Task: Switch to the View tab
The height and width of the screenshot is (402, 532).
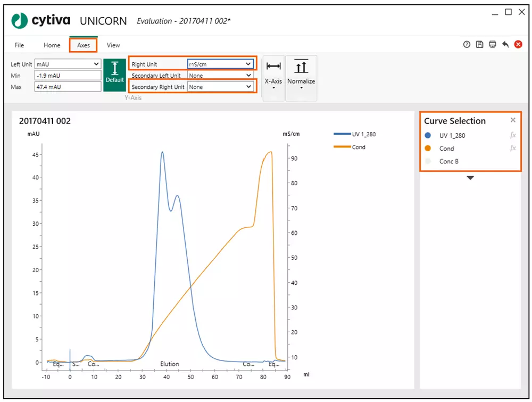Action: (113, 45)
